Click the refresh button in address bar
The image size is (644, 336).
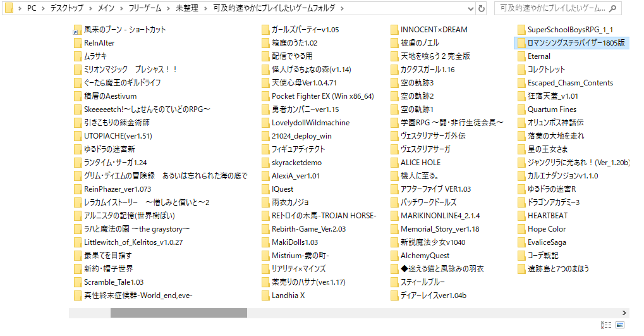click(482, 8)
